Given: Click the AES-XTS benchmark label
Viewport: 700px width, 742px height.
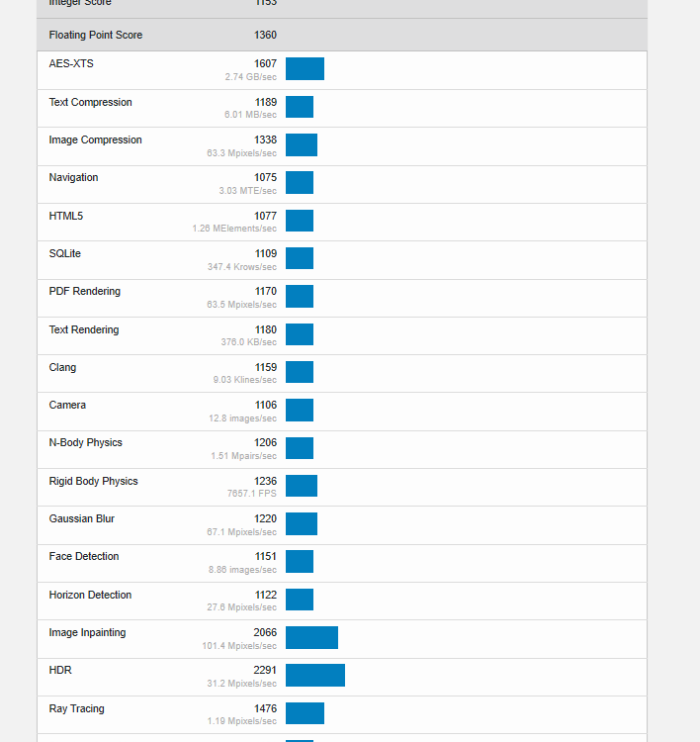Looking at the screenshot, I should pyautogui.click(x=71, y=64).
